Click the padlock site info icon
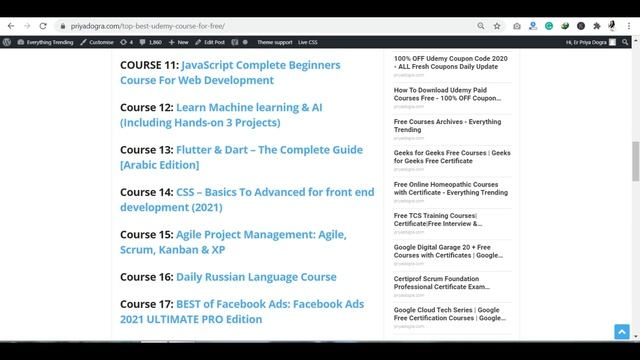The image size is (640, 360). tap(62, 26)
